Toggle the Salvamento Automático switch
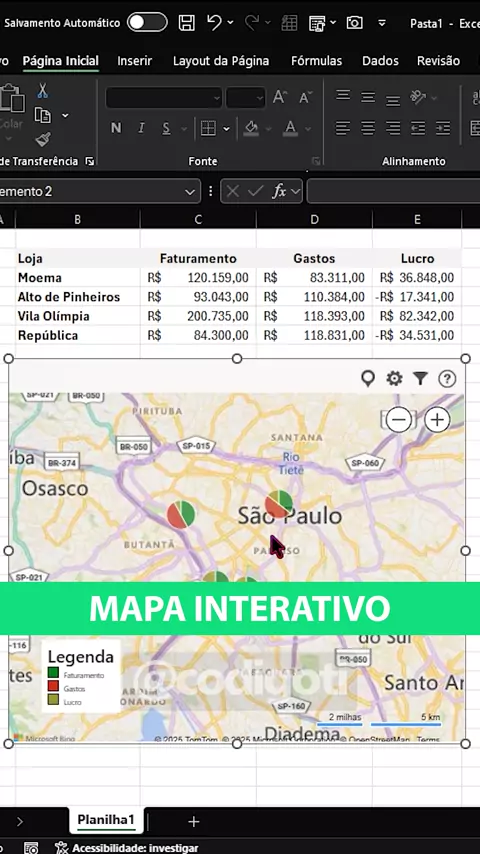 pos(147,23)
